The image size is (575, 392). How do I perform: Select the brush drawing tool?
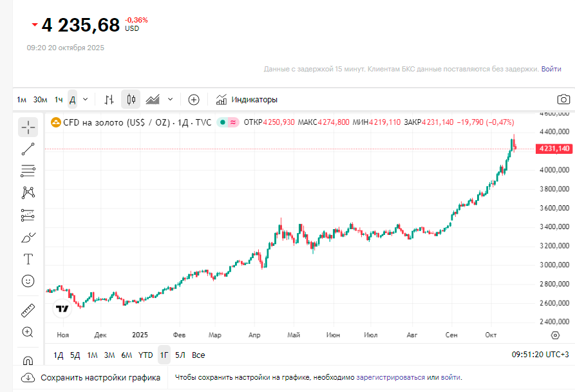tap(28, 238)
